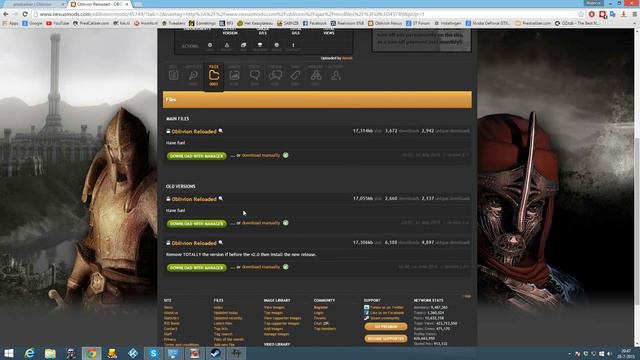Click green check icon beside the 17,314kb file

286,155
